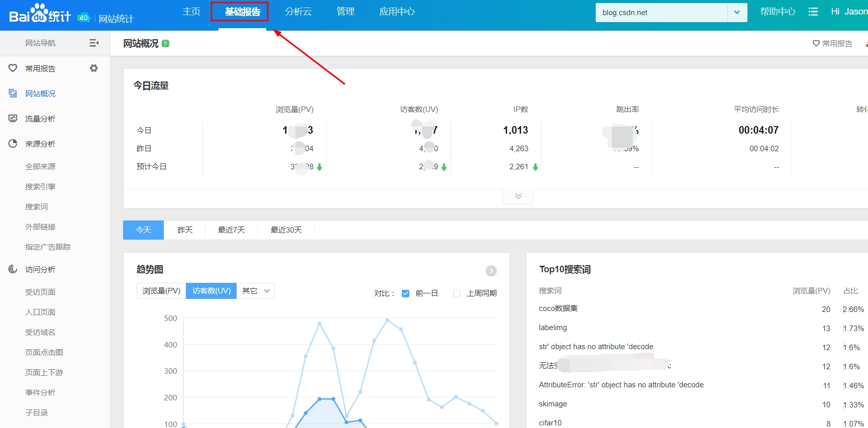Open the 其它 metrics dropdown
This screenshot has height=428, width=868.
click(256, 291)
